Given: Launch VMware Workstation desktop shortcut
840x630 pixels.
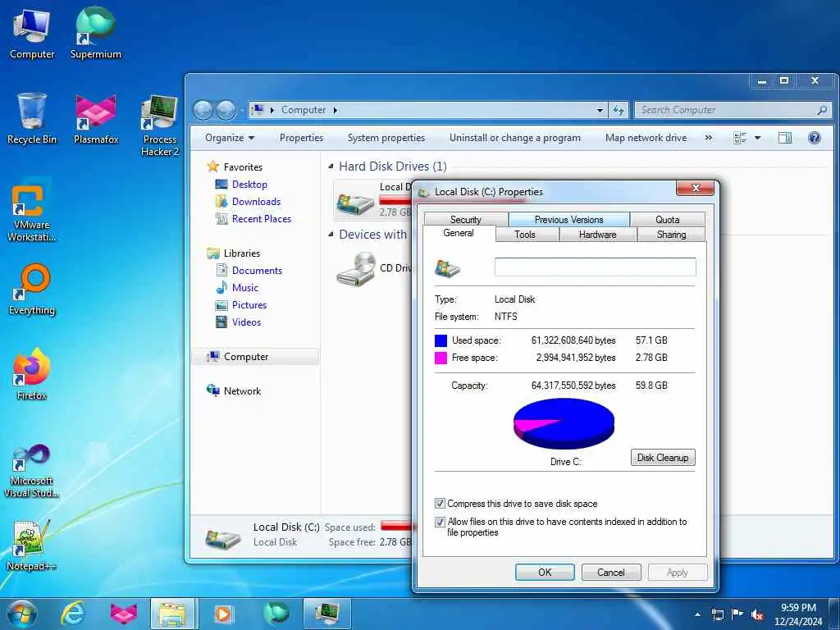Looking at the screenshot, I should point(32,211).
